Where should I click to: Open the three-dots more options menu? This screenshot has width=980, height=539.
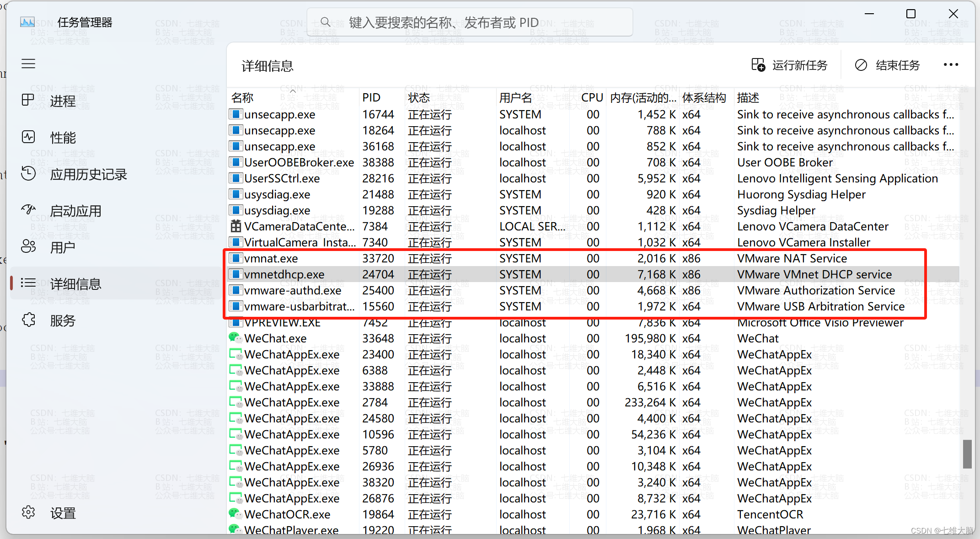coord(951,65)
